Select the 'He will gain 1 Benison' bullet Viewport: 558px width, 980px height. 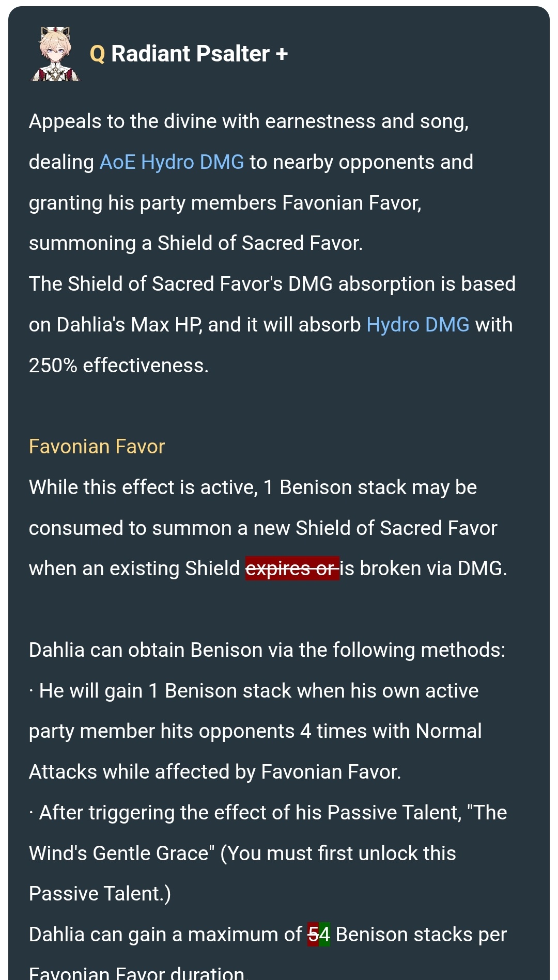click(x=254, y=731)
